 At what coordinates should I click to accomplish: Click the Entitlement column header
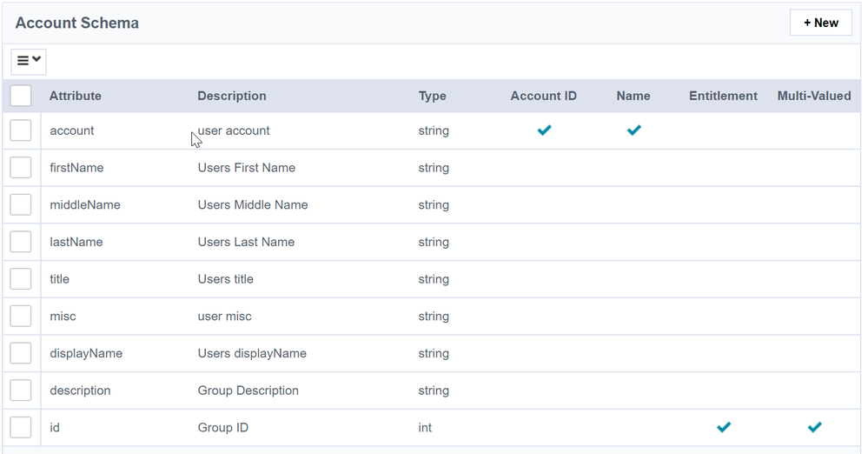tap(723, 96)
